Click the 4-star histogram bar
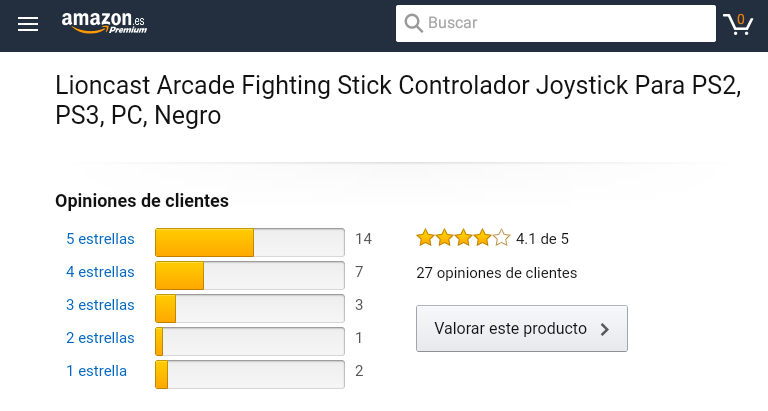The height and width of the screenshot is (411, 768). pos(250,275)
